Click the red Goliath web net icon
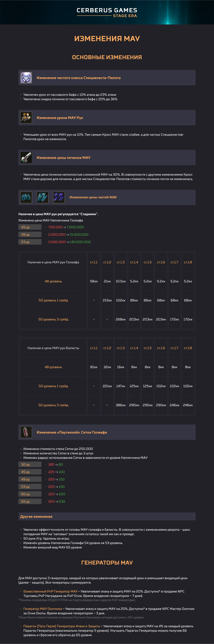 (x=26, y=432)
